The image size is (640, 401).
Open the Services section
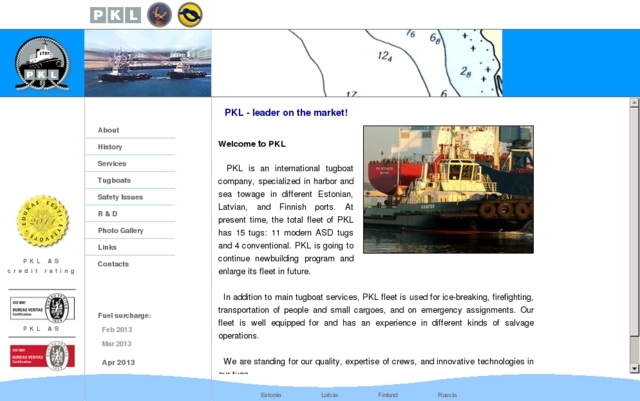[112, 163]
